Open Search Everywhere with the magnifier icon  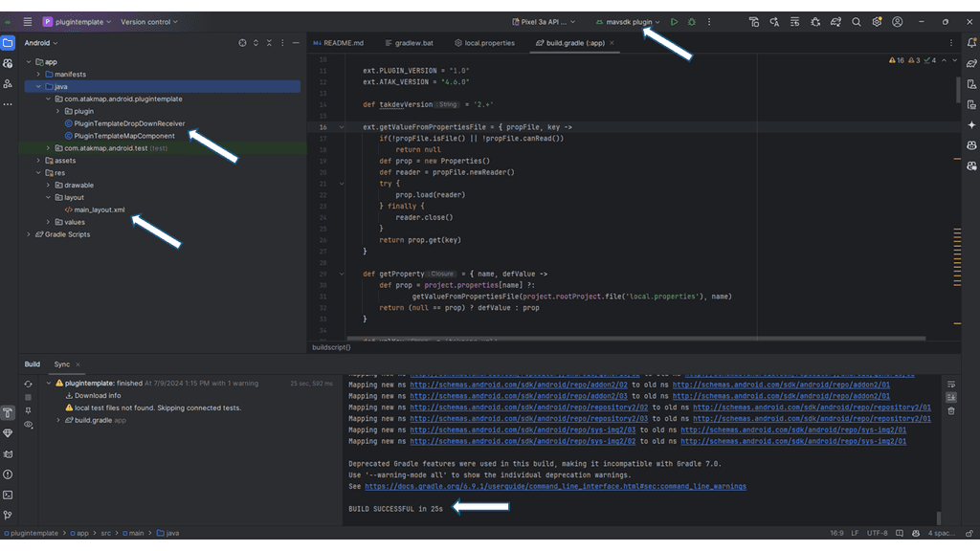pyautogui.click(x=857, y=21)
